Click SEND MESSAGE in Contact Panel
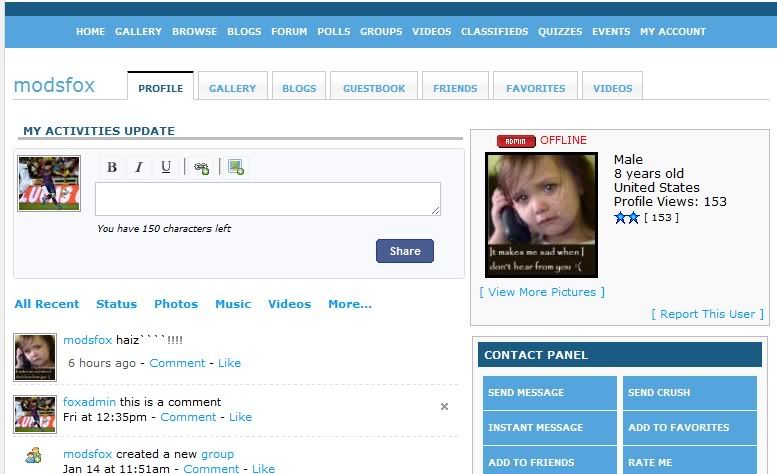 (550, 393)
